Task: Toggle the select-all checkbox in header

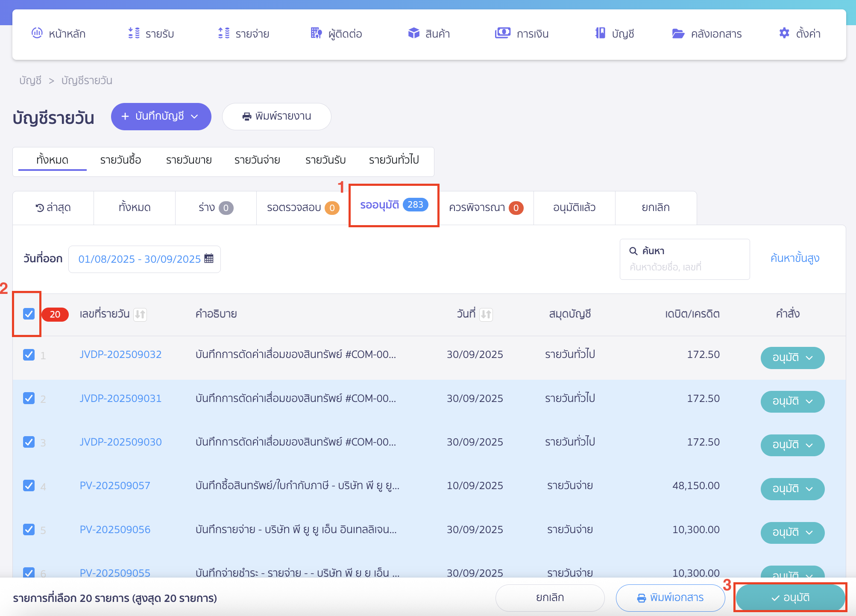Action: 29,314
